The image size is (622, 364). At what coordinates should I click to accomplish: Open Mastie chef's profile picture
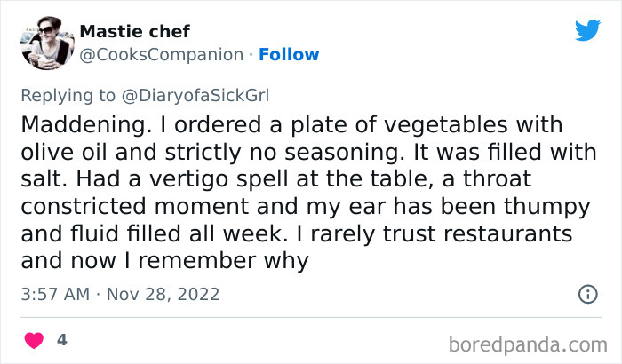click(44, 44)
